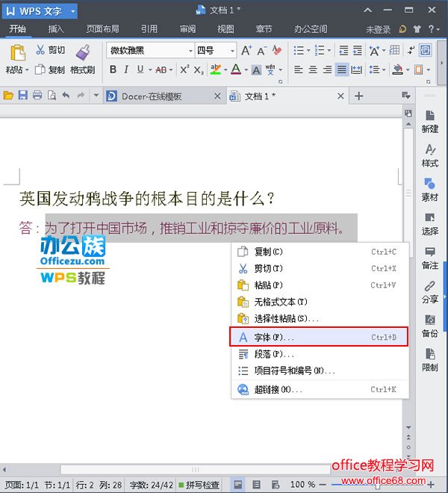Viewport: 448px width, 493px height.
Task: Click 未登录 login link
Action: click(379, 30)
